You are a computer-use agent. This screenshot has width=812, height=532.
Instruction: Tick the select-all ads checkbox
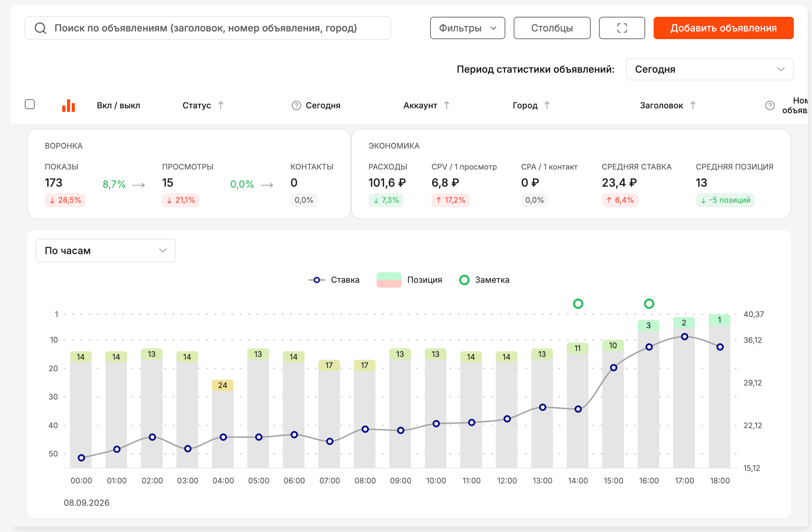[x=30, y=105]
